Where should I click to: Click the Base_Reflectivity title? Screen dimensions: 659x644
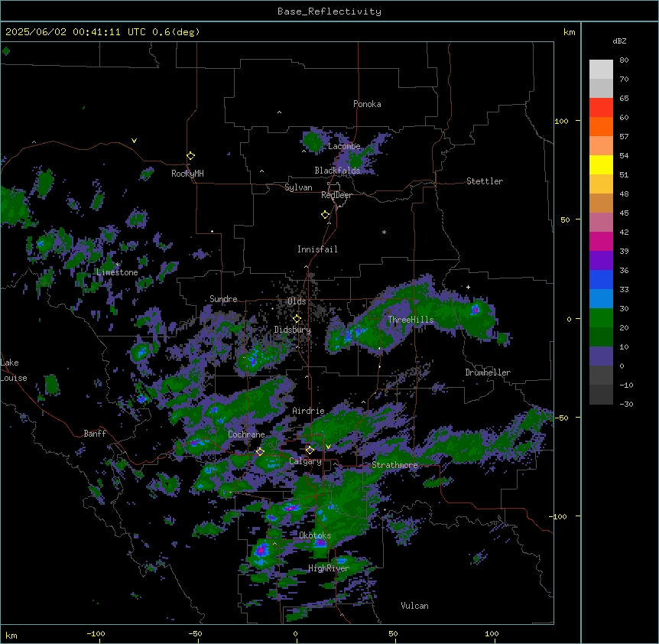329,11
